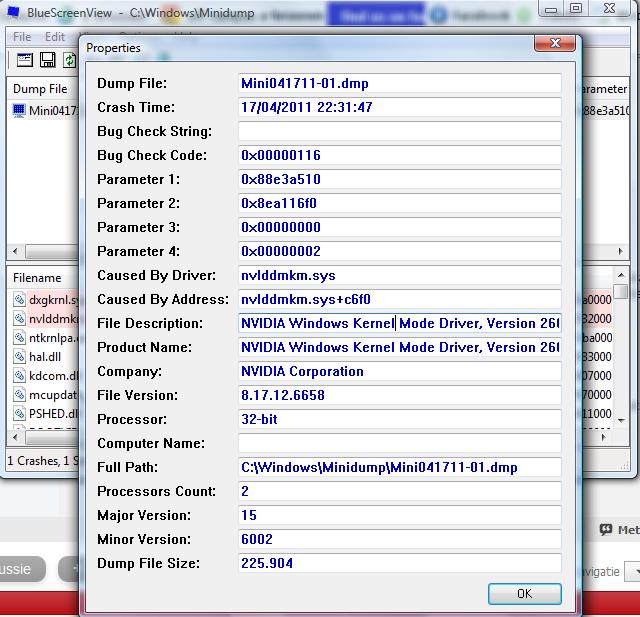Click the Refresh toolbar icon
Viewport: 640px width, 617px height.
(x=70, y=60)
